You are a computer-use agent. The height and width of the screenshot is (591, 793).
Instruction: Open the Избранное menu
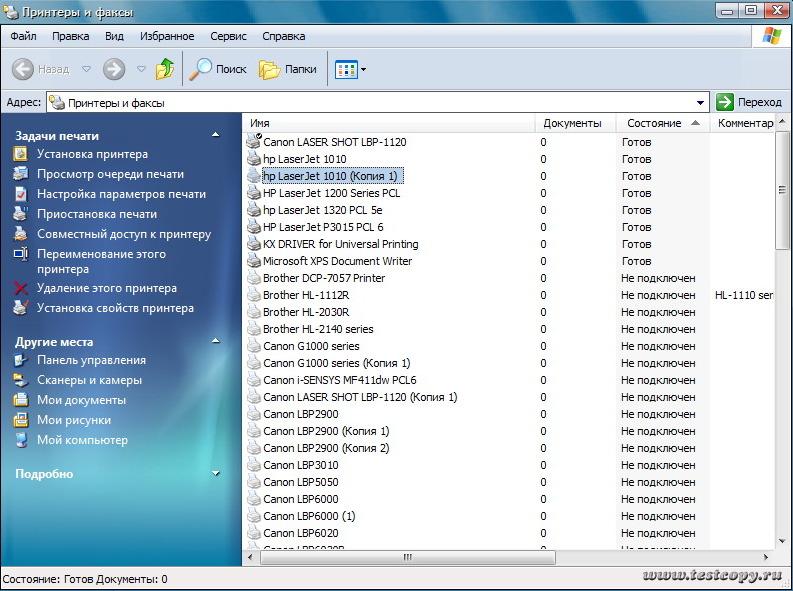pyautogui.click(x=167, y=36)
